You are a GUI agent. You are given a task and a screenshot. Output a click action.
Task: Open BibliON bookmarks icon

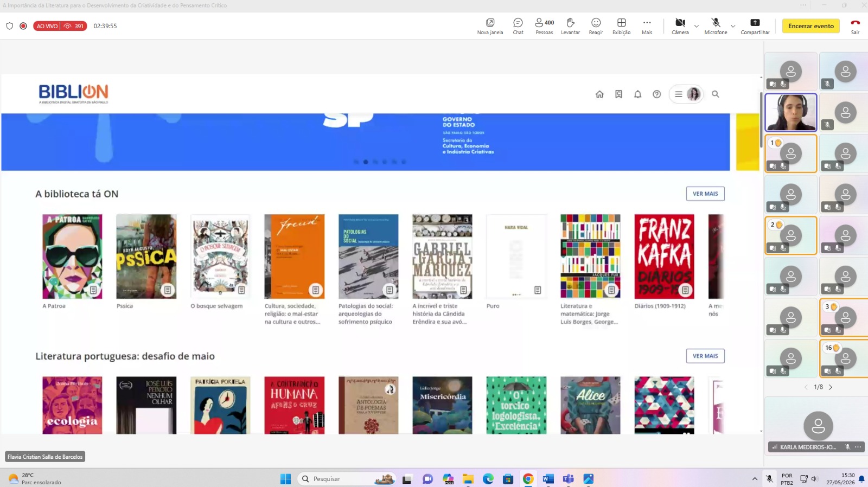pos(618,94)
